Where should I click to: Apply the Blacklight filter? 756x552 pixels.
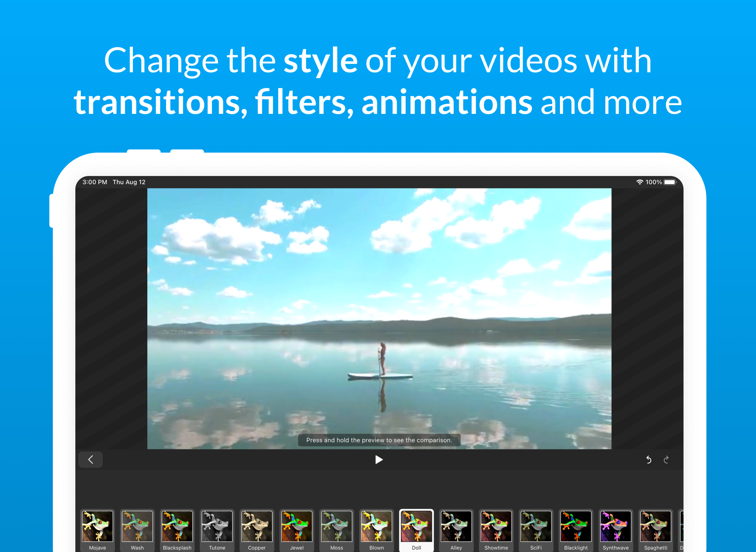(576, 527)
